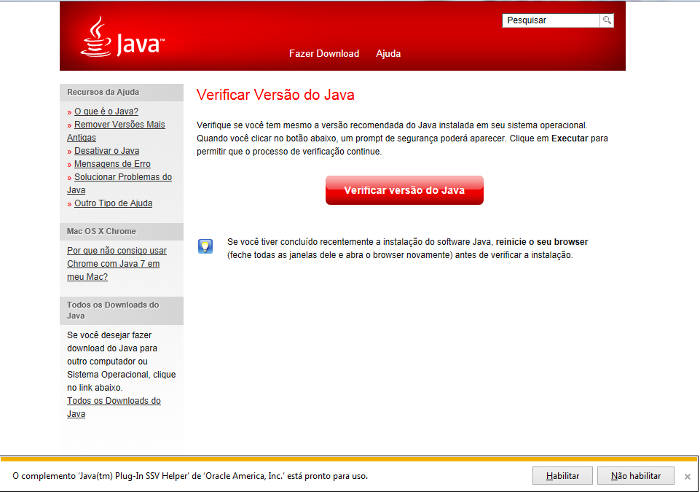Click the magnifying glass search icon
The height and width of the screenshot is (492, 700).
click(x=606, y=20)
